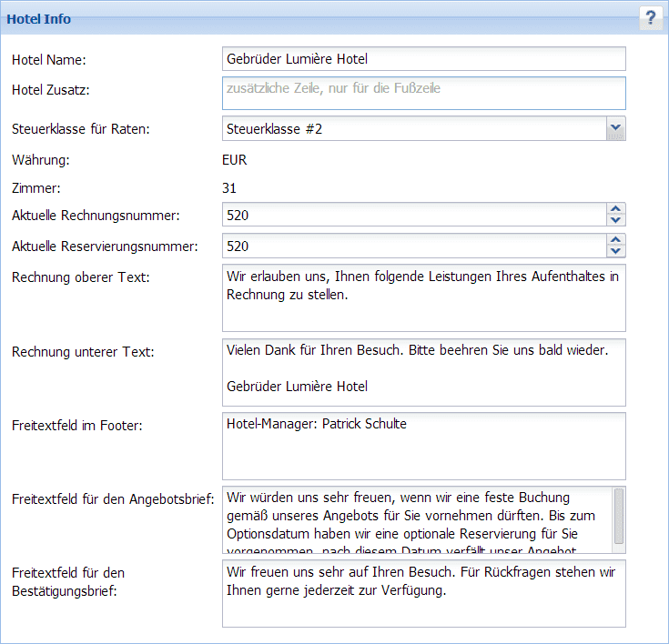Click inside the Angebotsbrief free text area

tap(414, 519)
